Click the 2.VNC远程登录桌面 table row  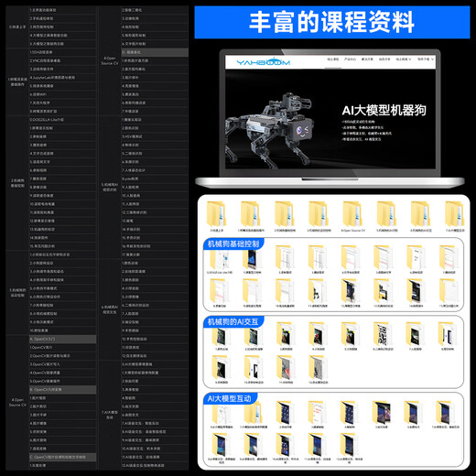pos(62,60)
